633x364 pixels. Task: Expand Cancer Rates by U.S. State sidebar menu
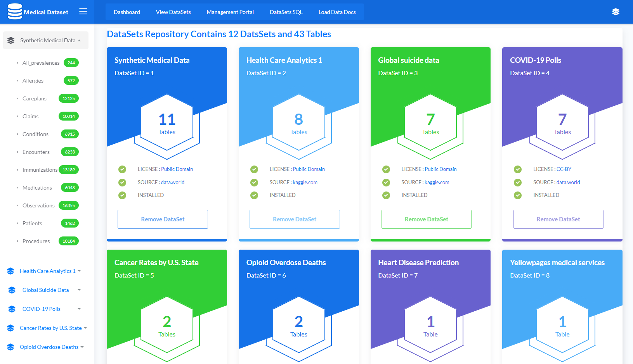click(x=51, y=328)
